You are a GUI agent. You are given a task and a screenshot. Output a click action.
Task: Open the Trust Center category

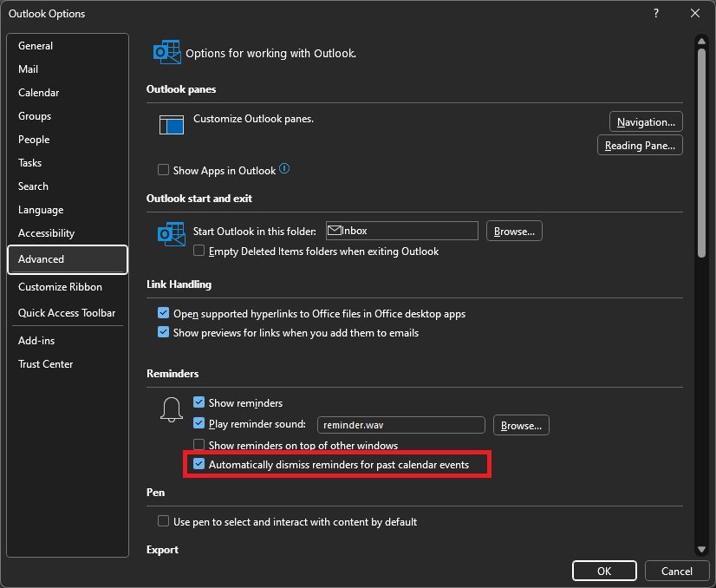click(68, 364)
